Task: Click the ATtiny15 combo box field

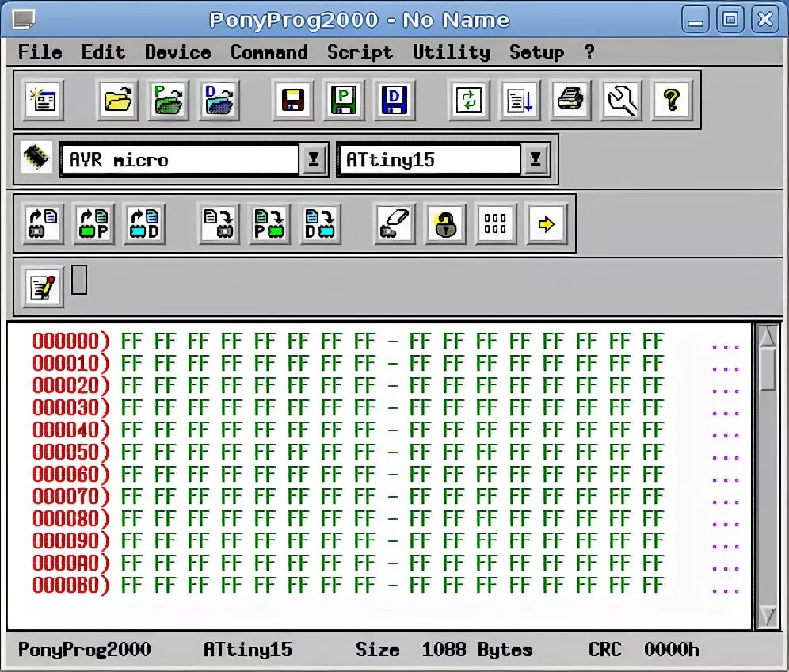Action: click(429, 159)
